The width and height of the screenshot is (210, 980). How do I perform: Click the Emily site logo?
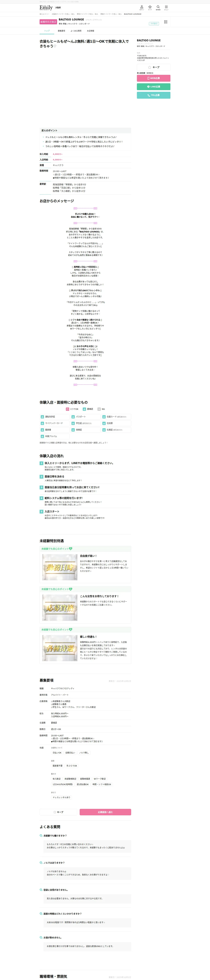(x=46, y=8)
